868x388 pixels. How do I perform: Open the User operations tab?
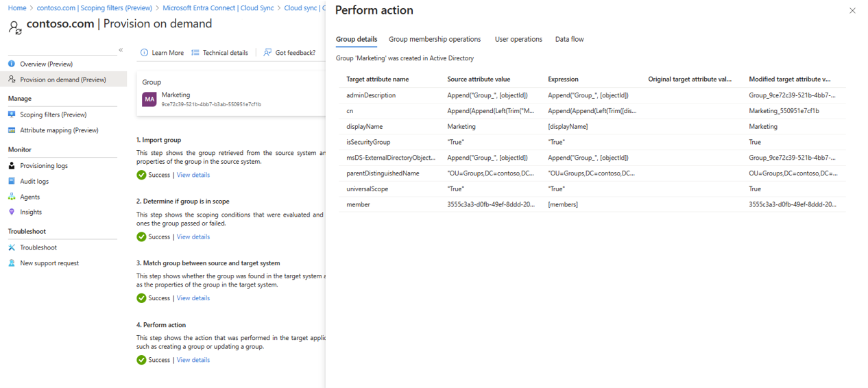coord(518,39)
